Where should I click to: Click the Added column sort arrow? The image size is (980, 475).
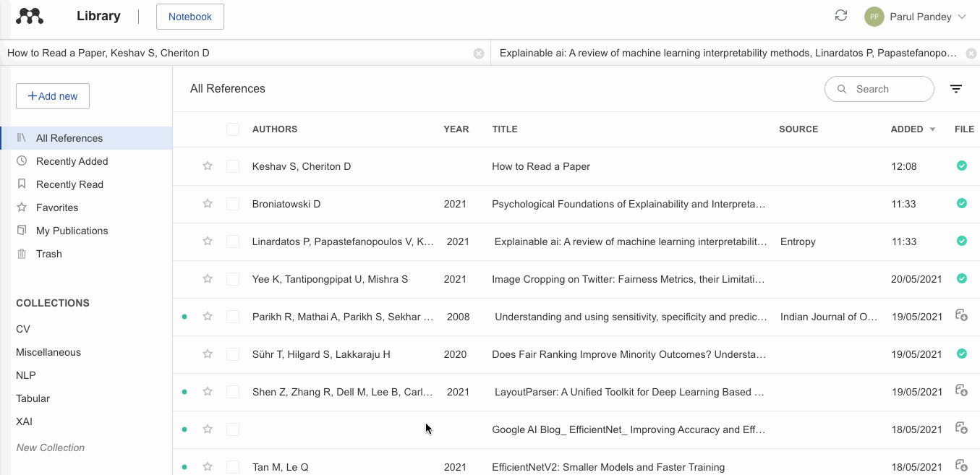pos(932,129)
